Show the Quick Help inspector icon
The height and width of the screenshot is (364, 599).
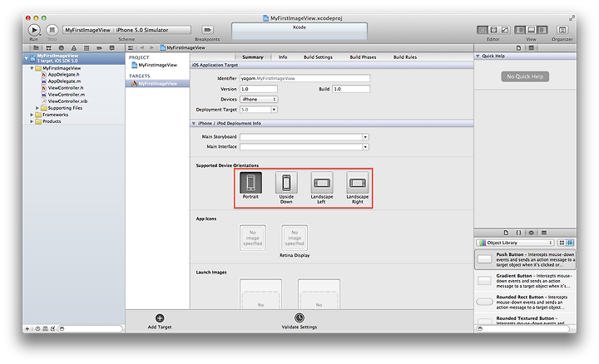pos(531,48)
